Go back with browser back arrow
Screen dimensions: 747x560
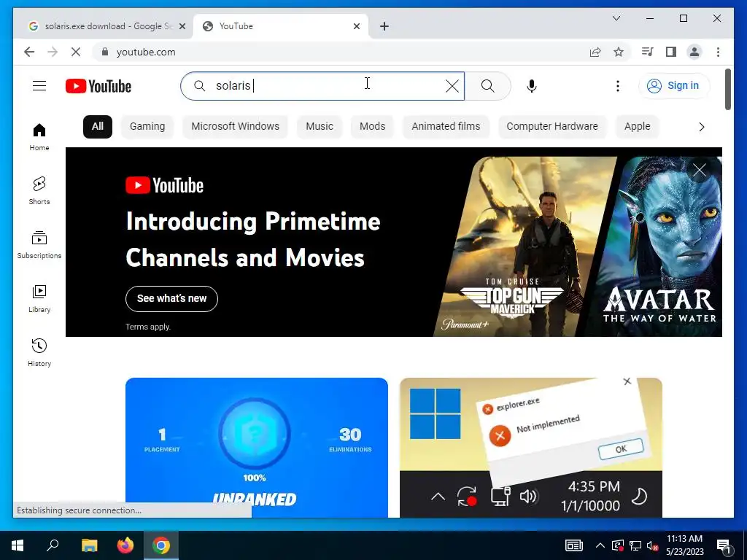[x=29, y=52]
